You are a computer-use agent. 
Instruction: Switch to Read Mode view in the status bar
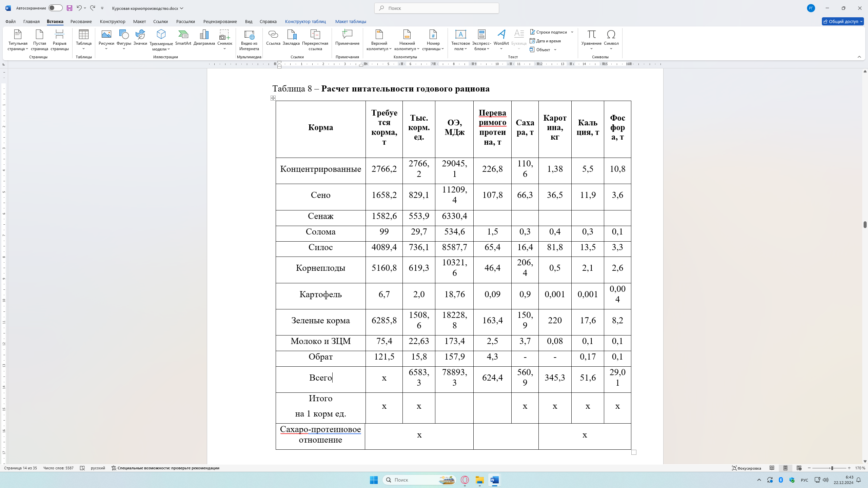772,468
